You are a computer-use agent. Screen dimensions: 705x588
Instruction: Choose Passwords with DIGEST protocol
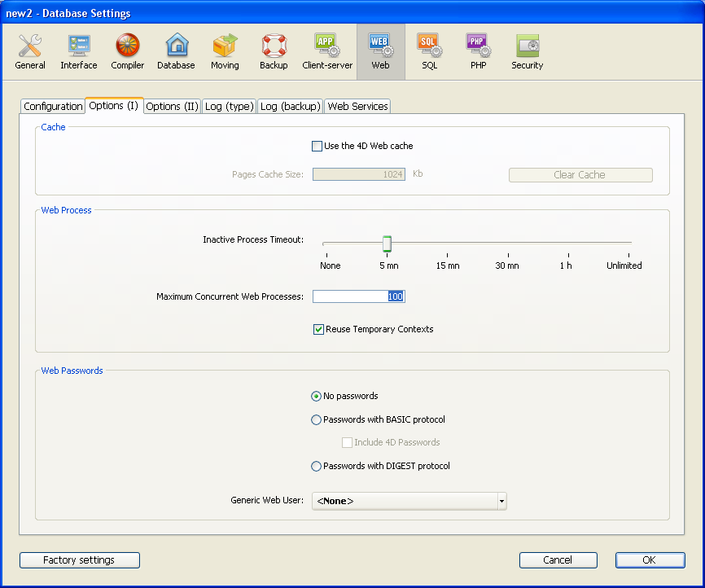[317, 467]
